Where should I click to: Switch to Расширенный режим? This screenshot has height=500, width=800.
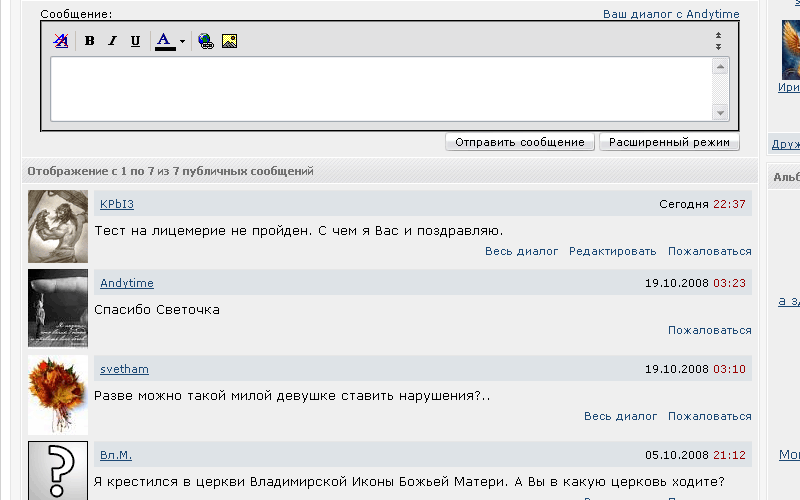[669, 142]
